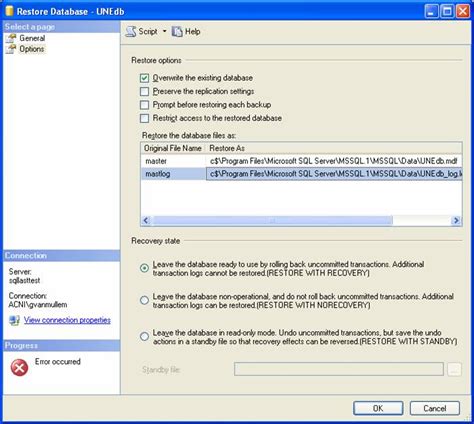Click the Standby file browse button
This screenshot has width=474, height=424.
pos(454,369)
